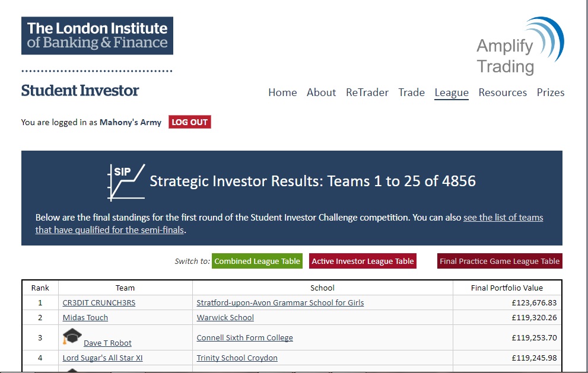
Task: Click Student Investor site title
Action: coord(80,91)
